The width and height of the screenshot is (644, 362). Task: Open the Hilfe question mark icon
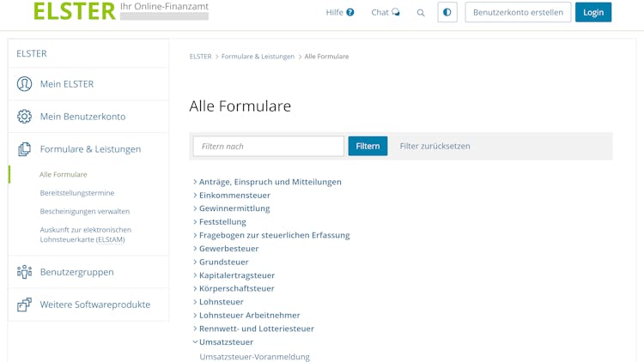[x=350, y=12]
